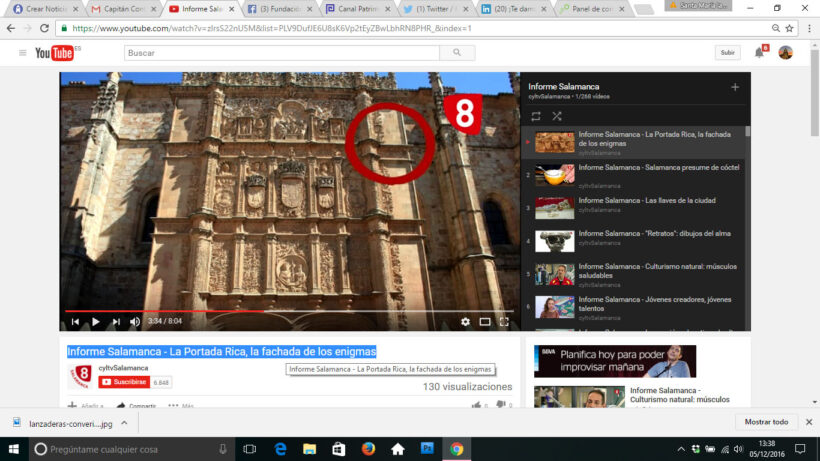Launch Firefox from taskbar
Image resolution: width=820 pixels, height=461 pixels.
click(368, 449)
